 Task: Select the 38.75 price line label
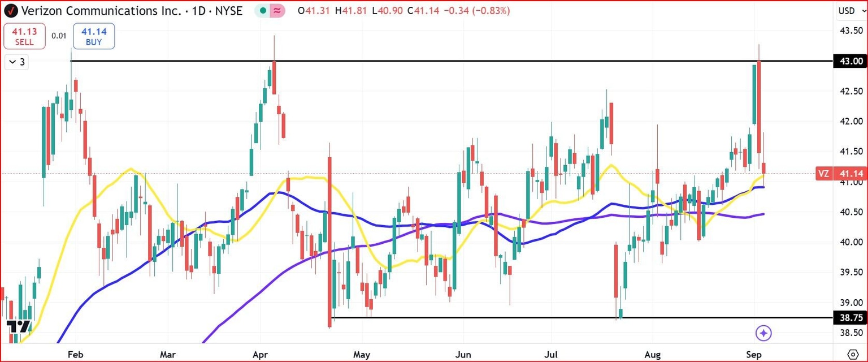[849, 318]
